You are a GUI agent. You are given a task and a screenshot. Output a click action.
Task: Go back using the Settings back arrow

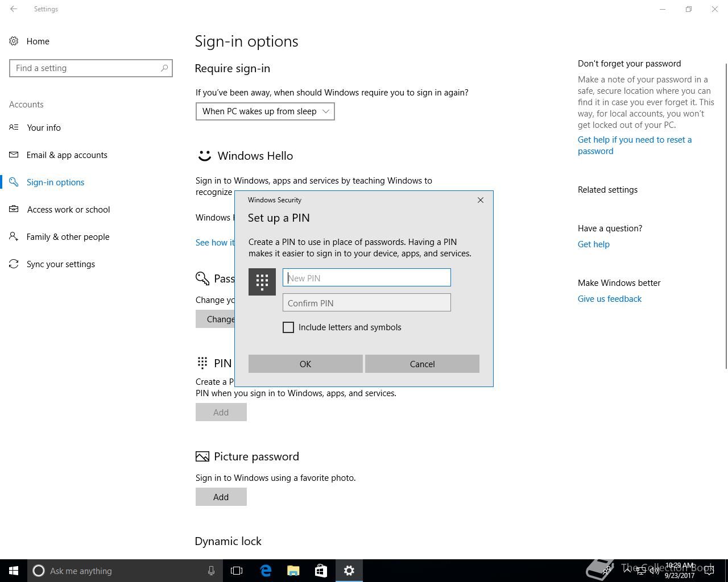[x=14, y=9]
